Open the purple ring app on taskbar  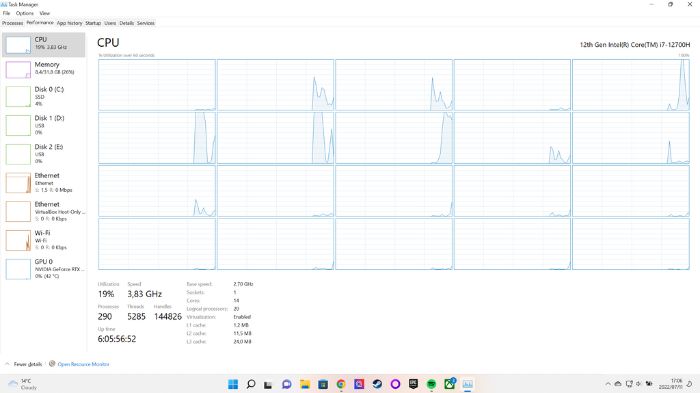(395, 384)
